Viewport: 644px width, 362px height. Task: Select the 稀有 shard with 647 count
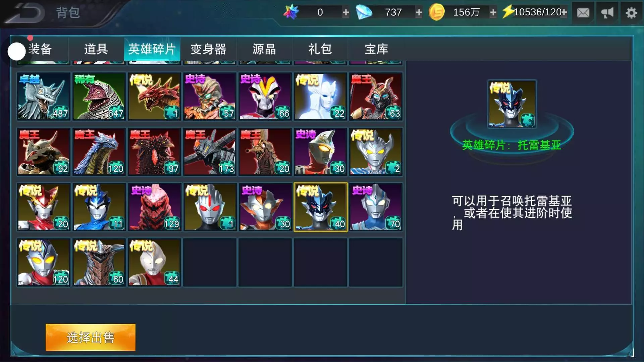coord(99,97)
